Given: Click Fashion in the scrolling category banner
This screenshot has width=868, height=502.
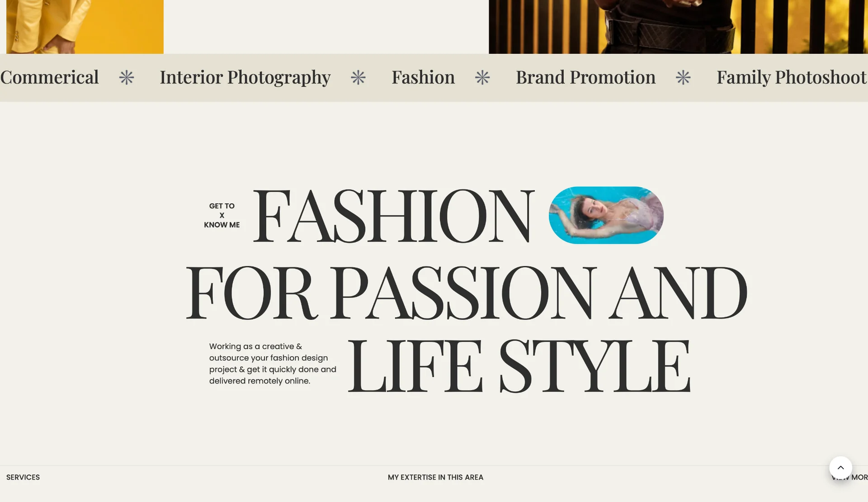Looking at the screenshot, I should (423, 77).
